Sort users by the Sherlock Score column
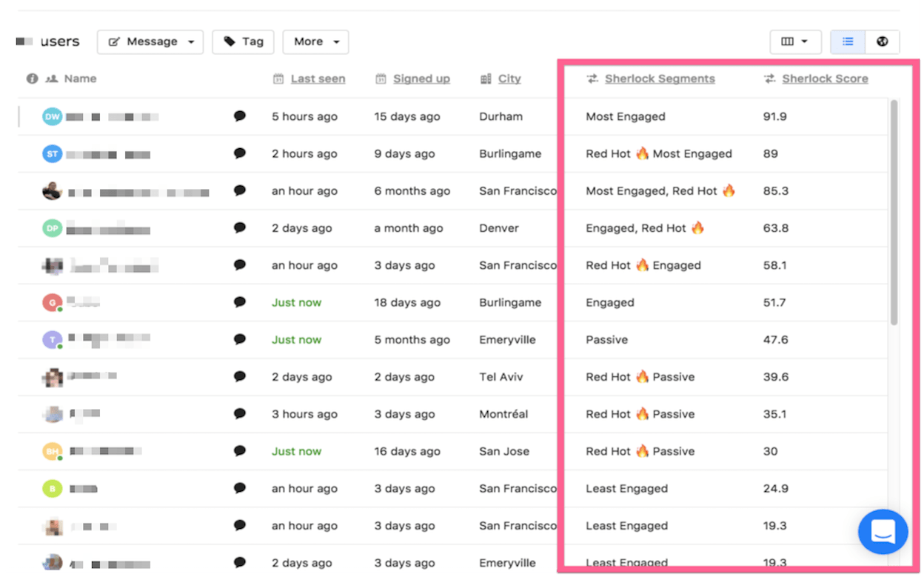Image resolution: width=924 pixels, height=577 pixels. click(x=824, y=79)
